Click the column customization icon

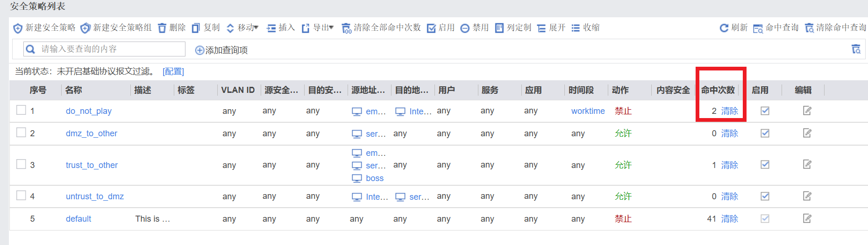tap(499, 28)
